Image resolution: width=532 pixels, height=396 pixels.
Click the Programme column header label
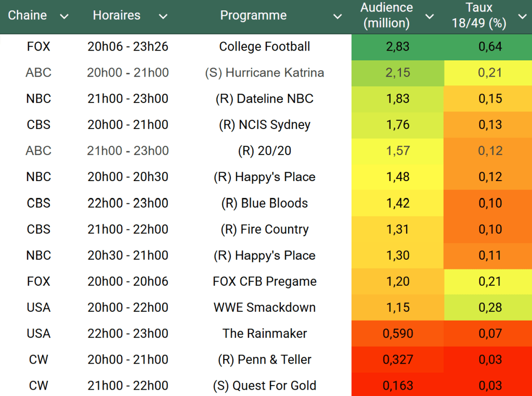click(253, 16)
